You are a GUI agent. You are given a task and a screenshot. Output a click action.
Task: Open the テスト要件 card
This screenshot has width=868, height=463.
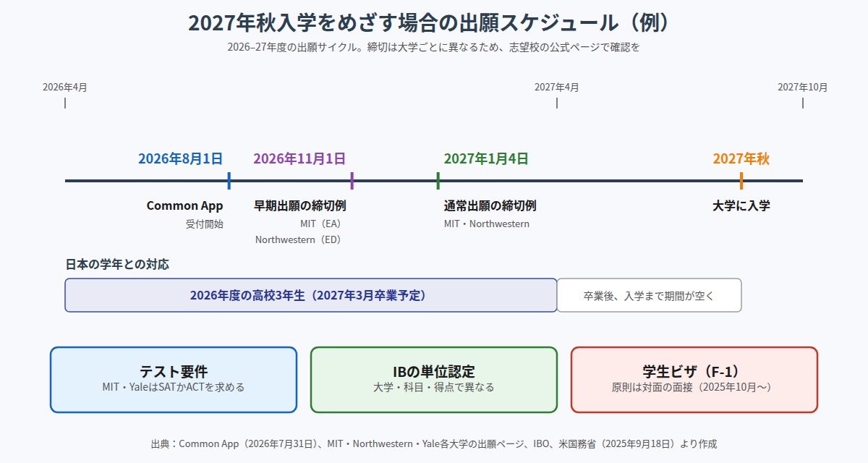coord(174,380)
